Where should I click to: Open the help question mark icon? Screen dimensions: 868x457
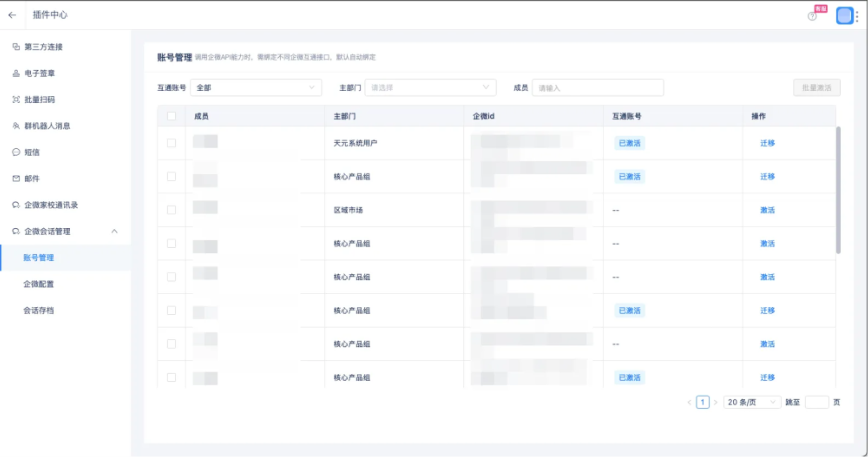[x=812, y=16]
